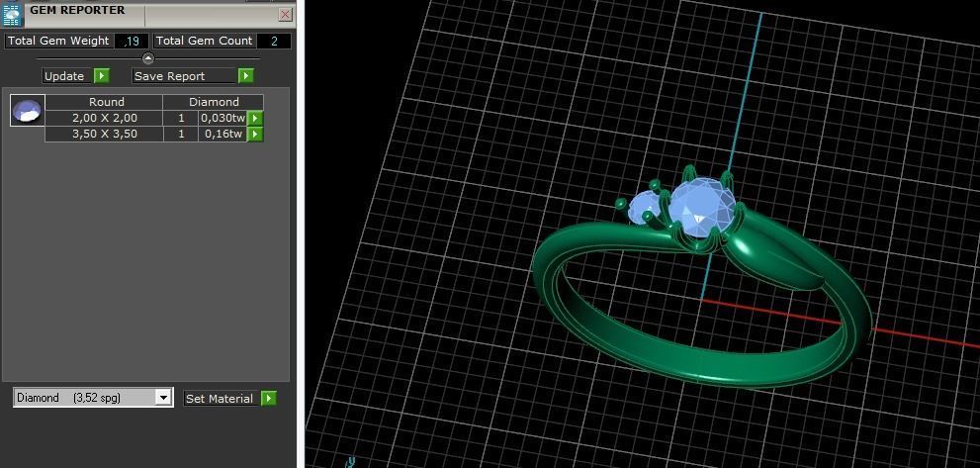
Task: Click the quantity cell in the 2,00 row
Action: (181, 118)
